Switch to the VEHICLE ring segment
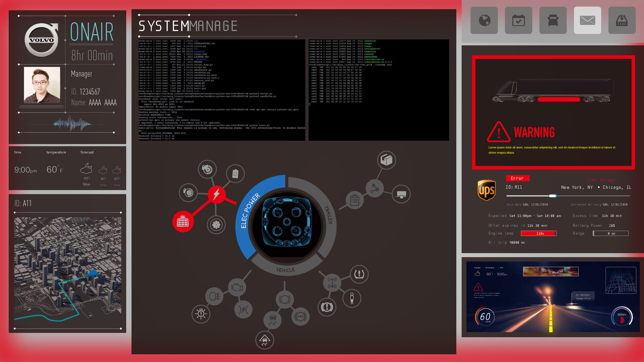The height and width of the screenshot is (362, 644). coord(285,270)
